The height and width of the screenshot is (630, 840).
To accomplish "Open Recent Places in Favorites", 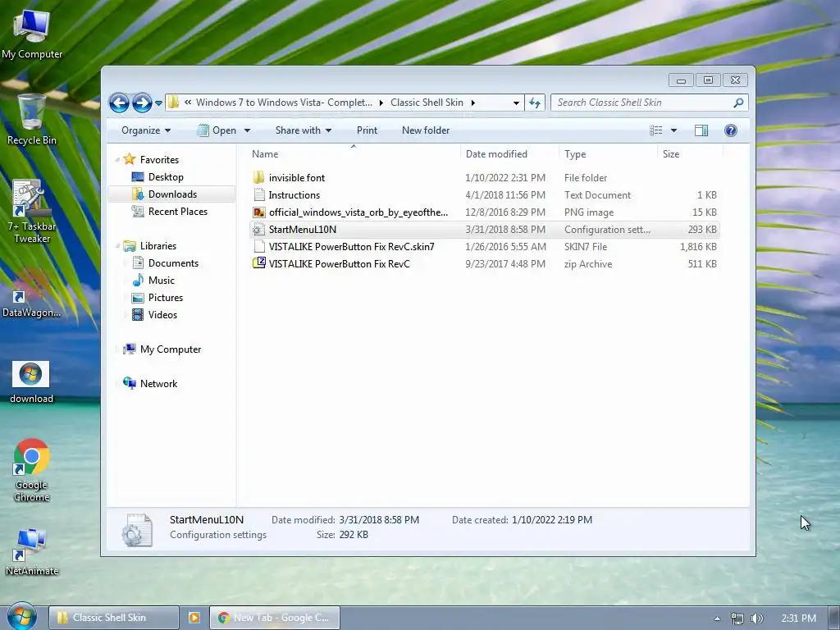I will point(177,211).
